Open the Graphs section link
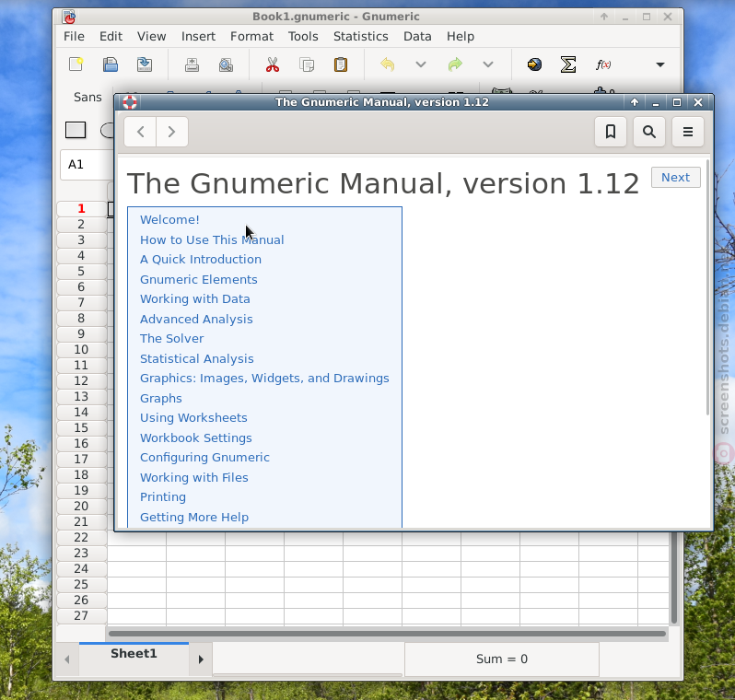 pyautogui.click(x=161, y=399)
